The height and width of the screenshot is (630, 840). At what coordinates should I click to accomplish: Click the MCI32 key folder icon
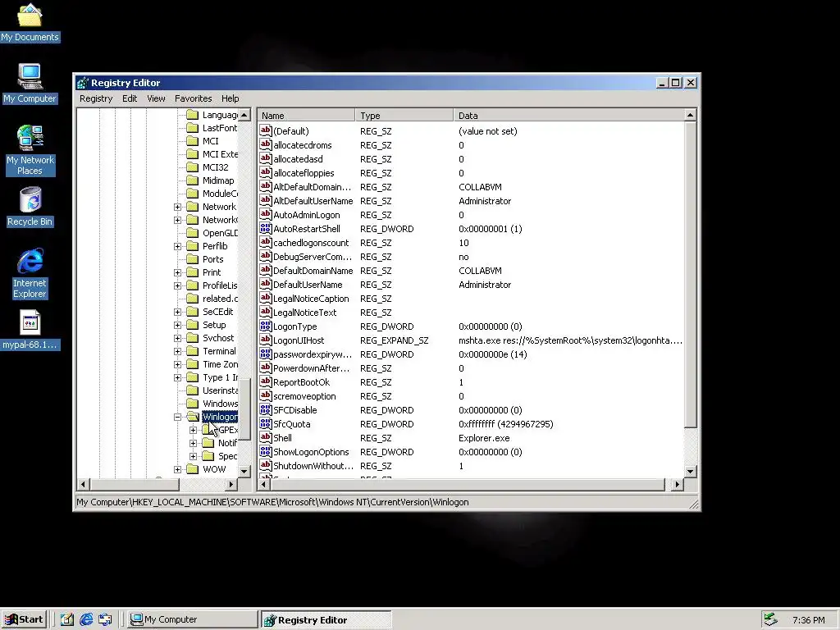(192, 167)
